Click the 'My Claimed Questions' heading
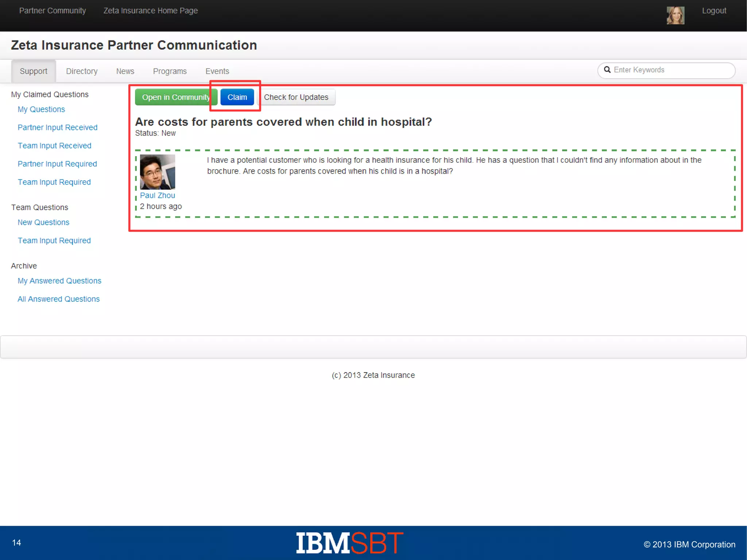The height and width of the screenshot is (560, 747). pyautogui.click(x=50, y=94)
